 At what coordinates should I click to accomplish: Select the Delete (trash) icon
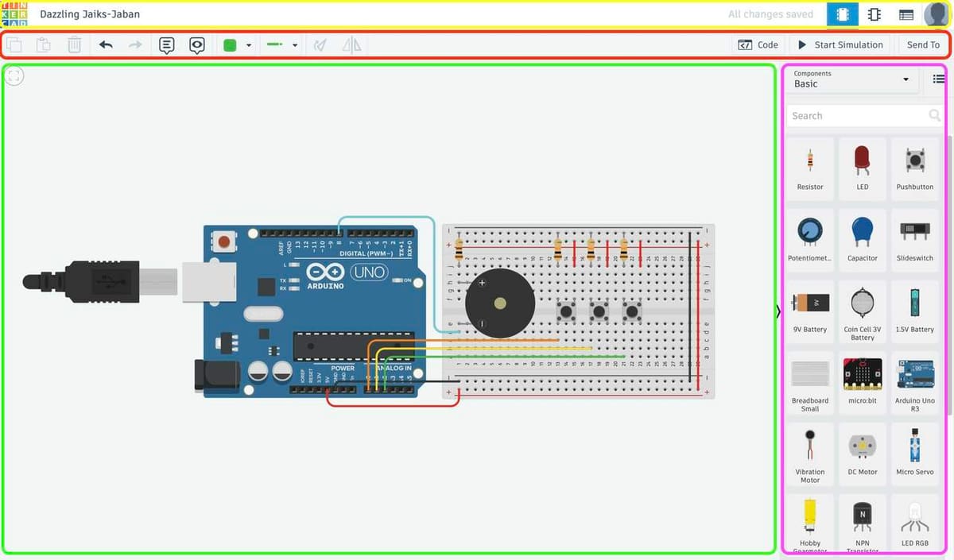74,44
